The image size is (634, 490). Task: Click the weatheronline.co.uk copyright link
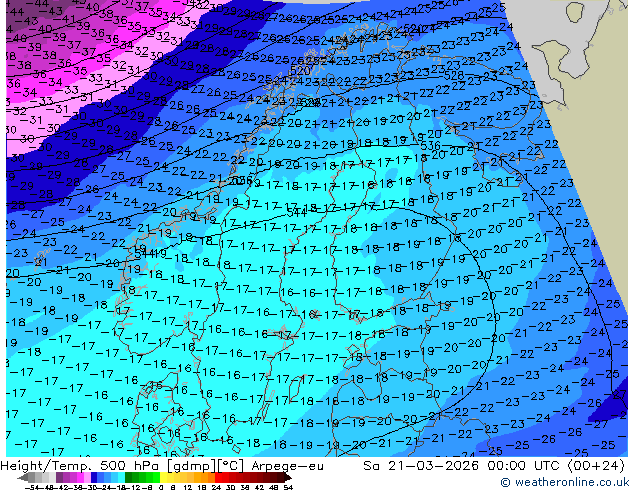pyautogui.click(x=564, y=482)
